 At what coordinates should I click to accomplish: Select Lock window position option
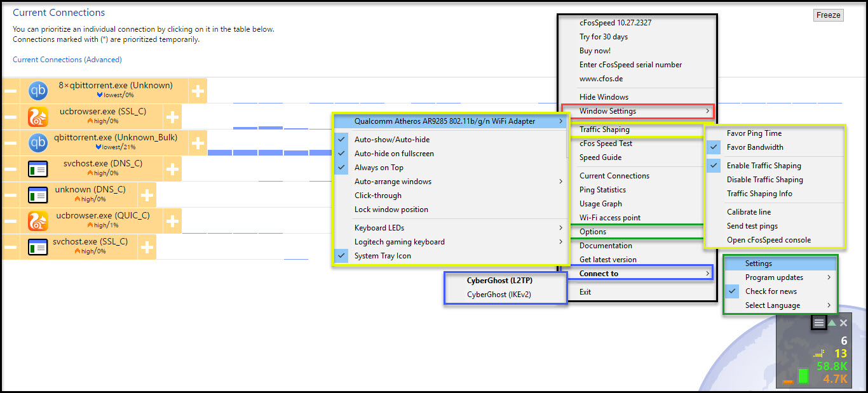tap(450, 210)
